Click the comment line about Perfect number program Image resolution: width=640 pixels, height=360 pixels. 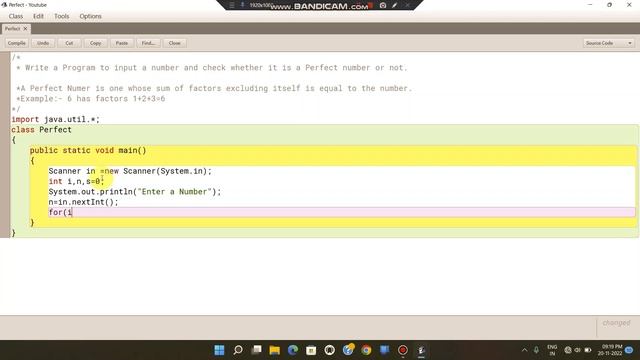pyautogui.click(x=211, y=68)
